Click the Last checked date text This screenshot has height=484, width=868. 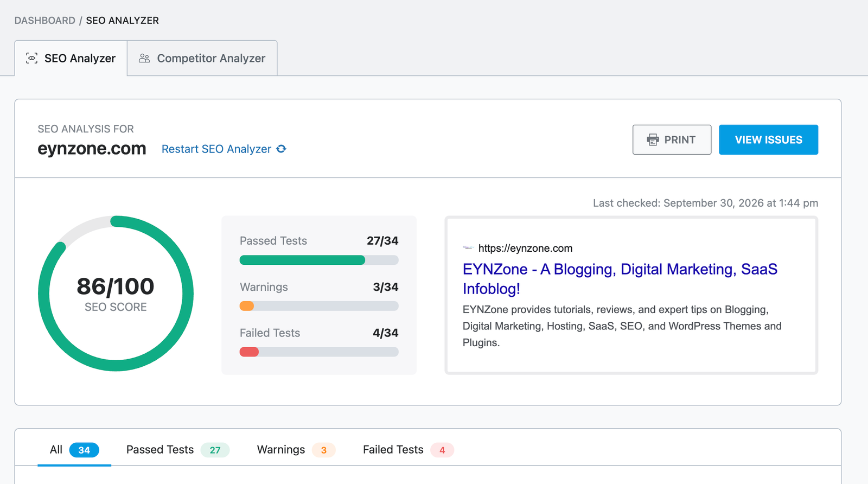point(705,203)
